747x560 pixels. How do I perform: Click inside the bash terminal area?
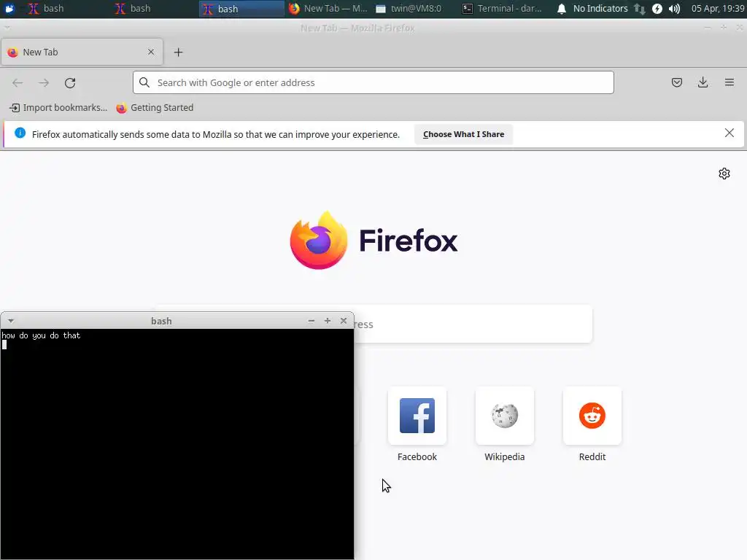point(177,444)
